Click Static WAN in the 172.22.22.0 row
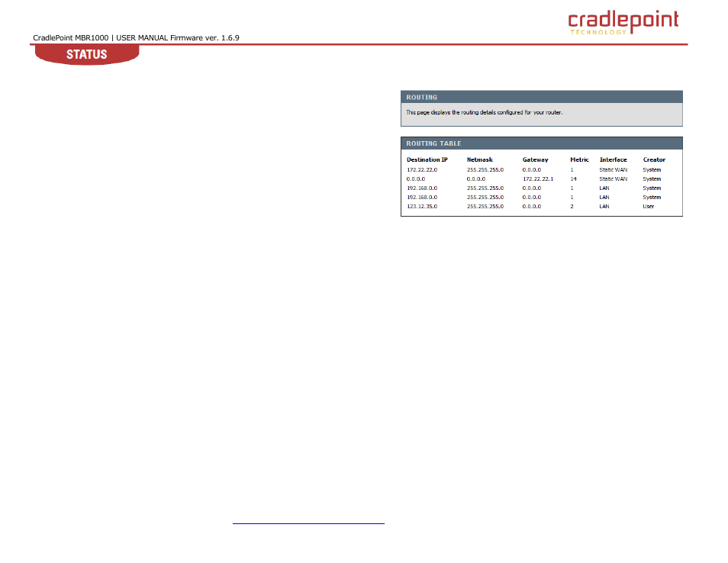This screenshot has height=563, width=728. coord(614,170)
